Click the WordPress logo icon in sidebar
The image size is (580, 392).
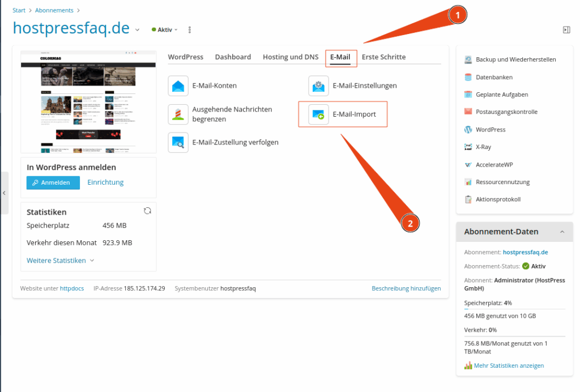(x=468, y=130)
